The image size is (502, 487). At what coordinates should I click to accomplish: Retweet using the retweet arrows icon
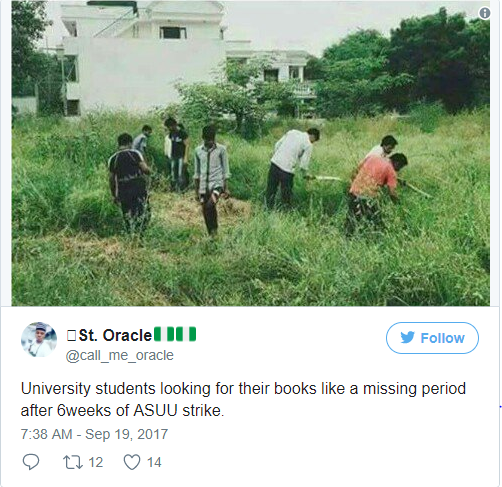73,462
